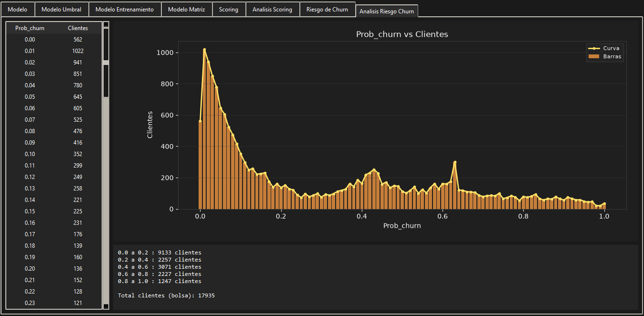Screen dimensions: 644x316
Task: Click the Total clientes (bolsa) summary line
Action: click(166, 295)
